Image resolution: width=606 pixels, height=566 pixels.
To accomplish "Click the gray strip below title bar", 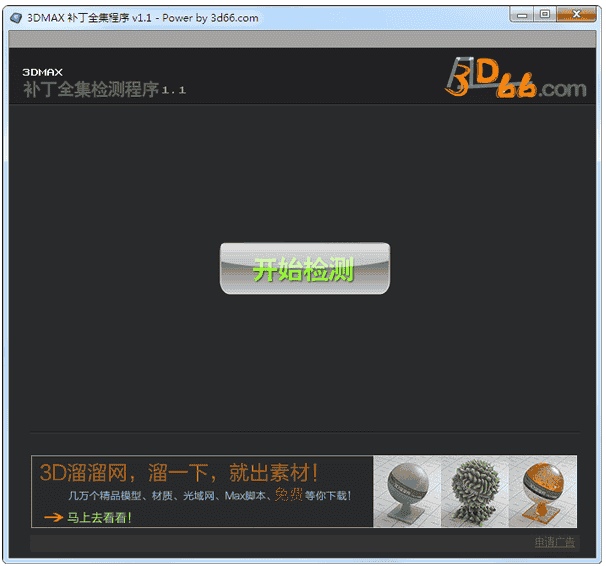I will pos(302,39).
